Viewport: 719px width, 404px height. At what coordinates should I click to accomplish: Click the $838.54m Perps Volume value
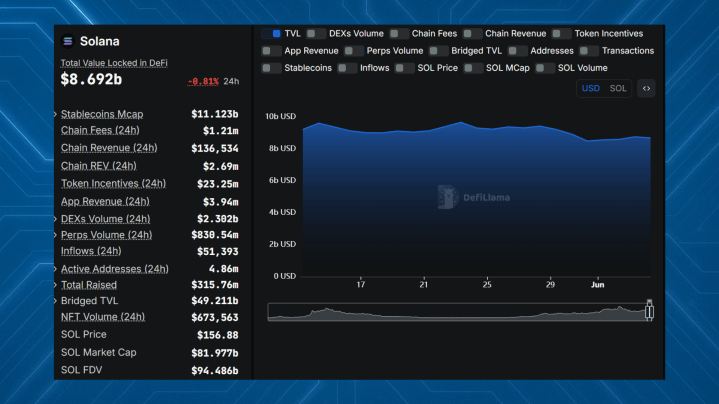(215, 235)
